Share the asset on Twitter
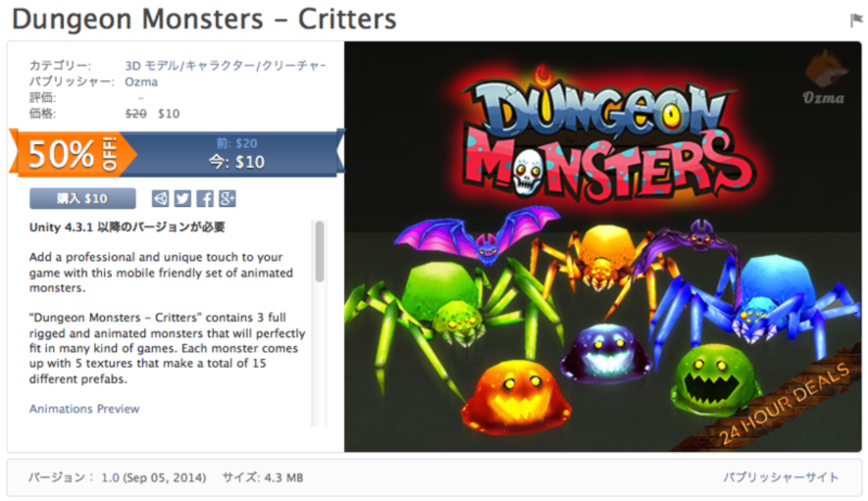 pyautogui.click(x=182, y=198)
